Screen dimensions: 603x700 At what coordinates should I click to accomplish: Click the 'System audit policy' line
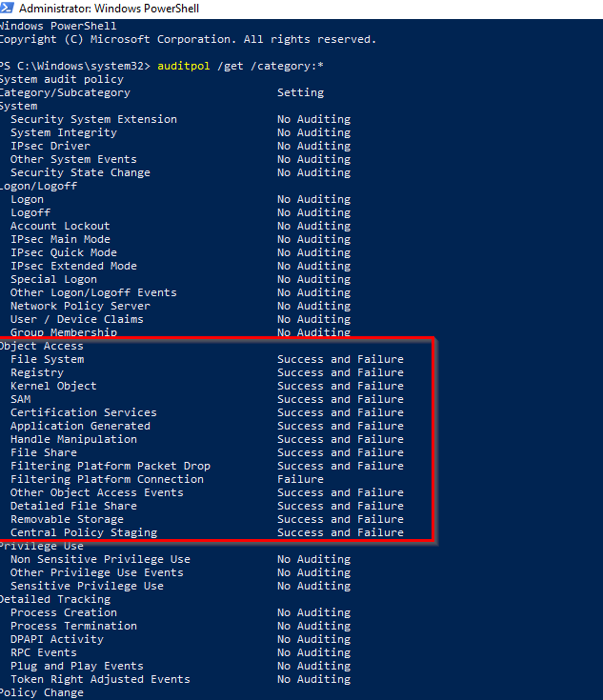(62, 79)
